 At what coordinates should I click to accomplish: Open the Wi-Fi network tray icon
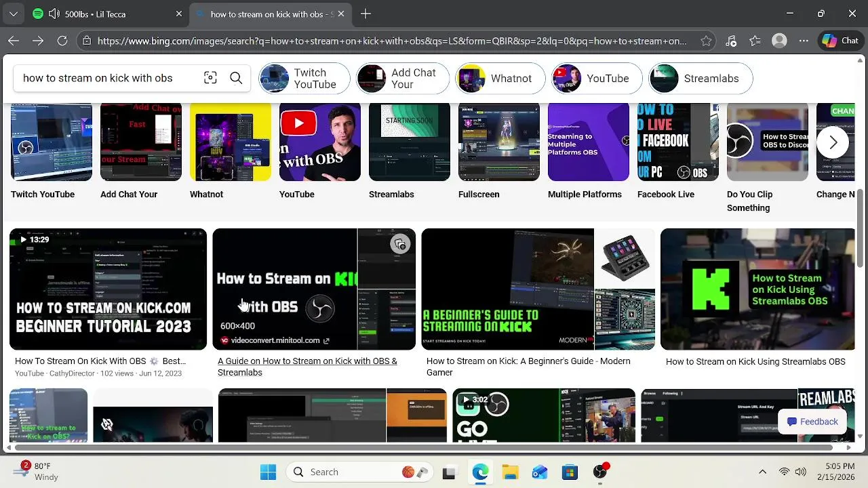click(785, 472)
